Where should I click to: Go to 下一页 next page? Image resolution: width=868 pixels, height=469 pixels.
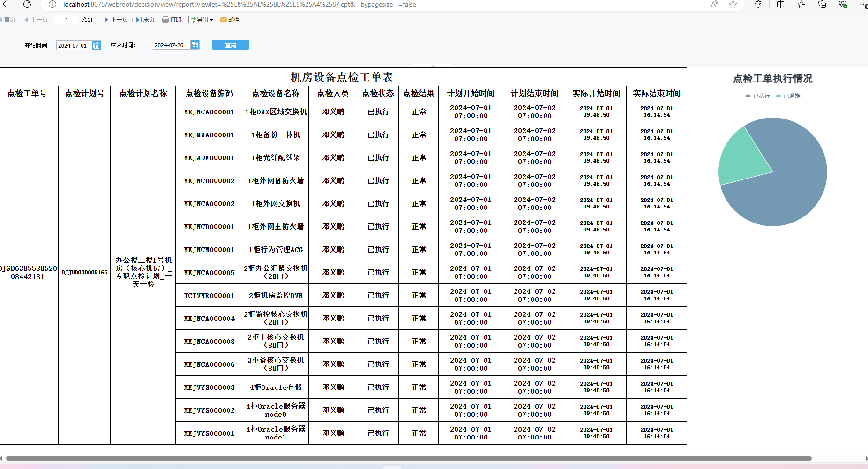pyautogui.click(x=116, y=20)
